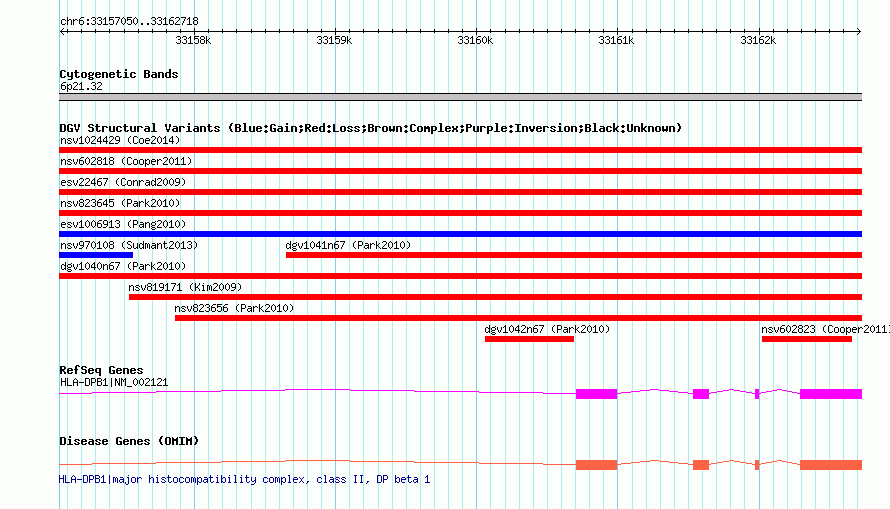Click the 33160k ruler tick label
This screenshot has width=890, height=509.
[475, 40]
